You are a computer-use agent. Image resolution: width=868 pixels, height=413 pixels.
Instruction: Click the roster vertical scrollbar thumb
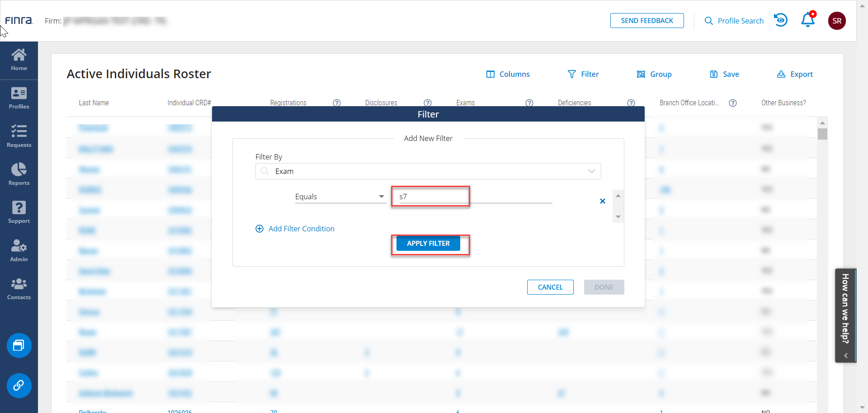(822, 134)
